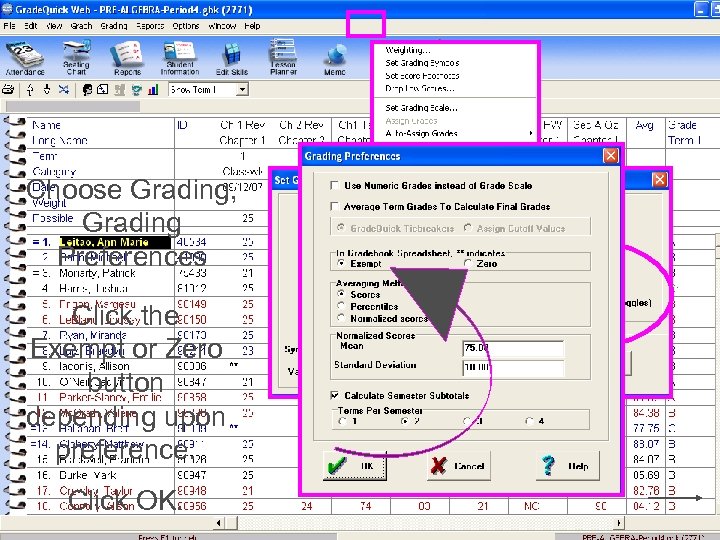Close the Set Grading dialog behind
The image size is (720, 540).
(x=659, y=180)
